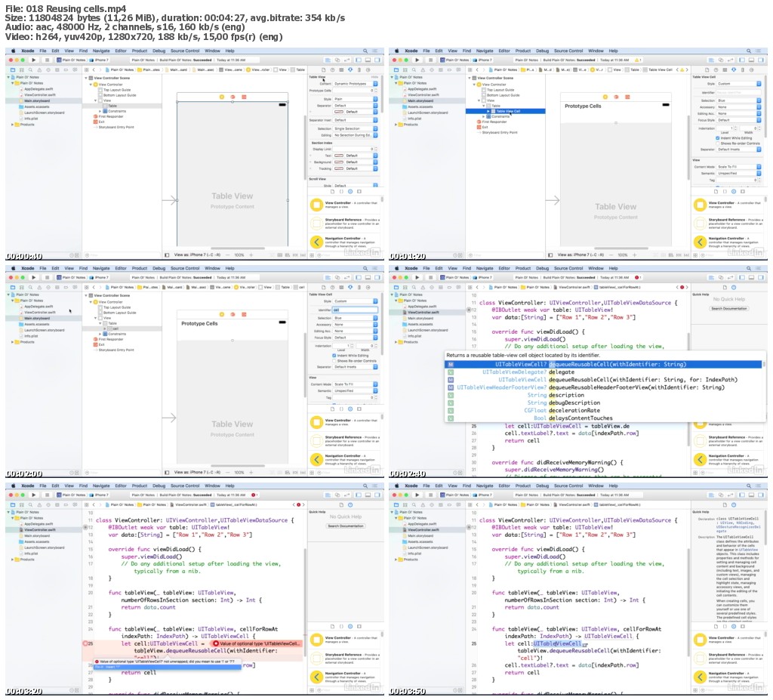This screenshot has width=773, height=700.
Task: Zoom out canvas with minus, 00:02:00 frame
Action: (227, 473)
